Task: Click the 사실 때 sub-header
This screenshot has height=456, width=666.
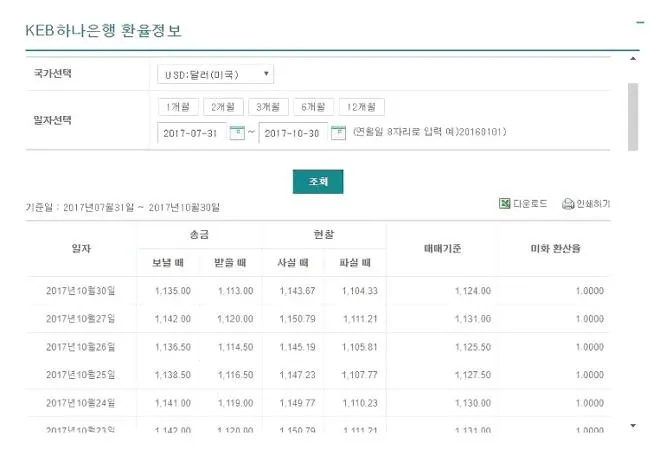Action: point(293,263)
